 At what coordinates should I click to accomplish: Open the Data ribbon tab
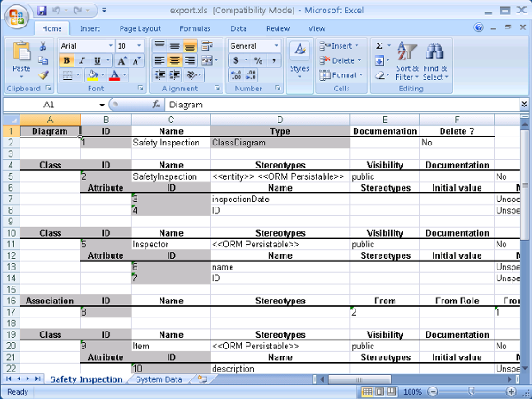click(239, 29)
